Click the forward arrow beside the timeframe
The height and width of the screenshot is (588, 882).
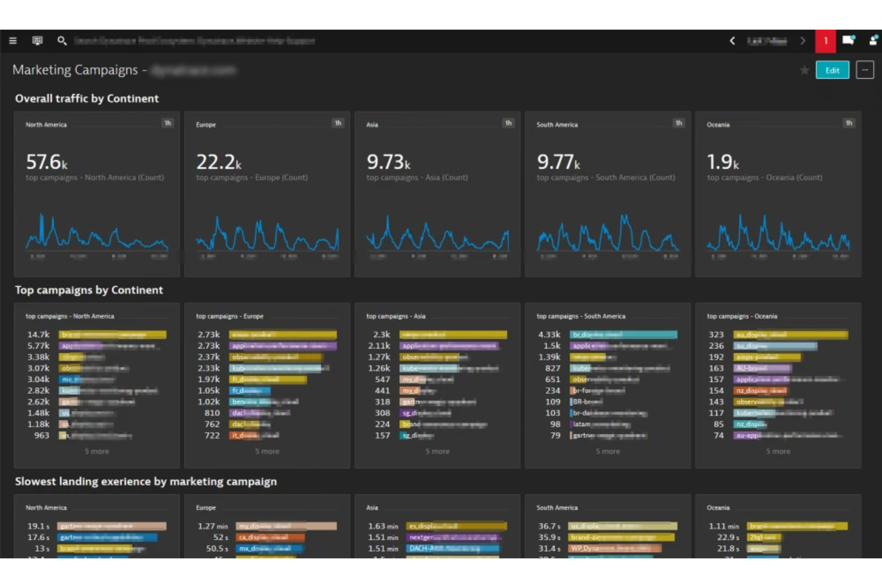(x=803, y=41)
